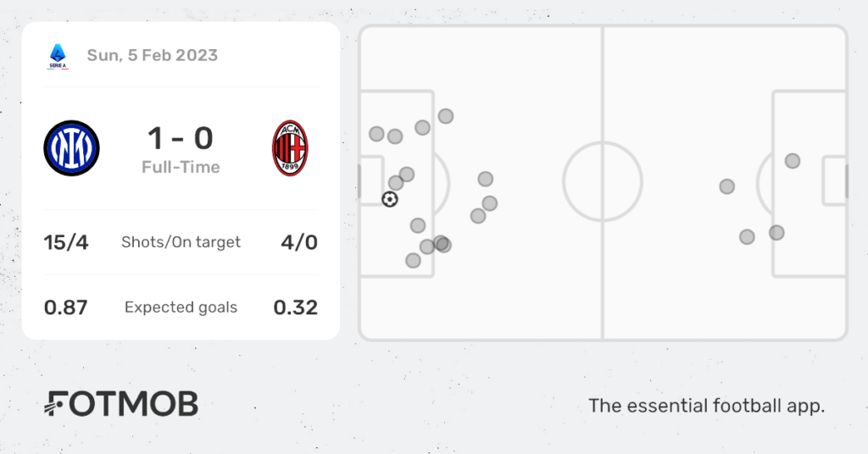Select the Expected goals stat label
Image resolution: width=868 pixels, height=454 pixels.
(181, 307)
